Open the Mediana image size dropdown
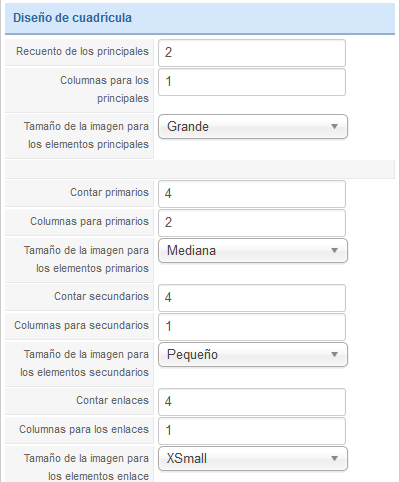 [253, 251]
